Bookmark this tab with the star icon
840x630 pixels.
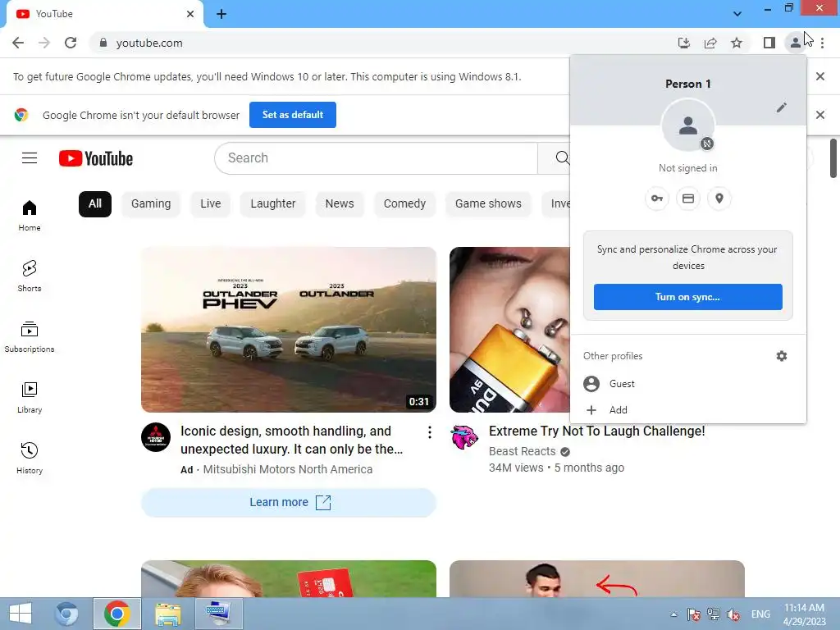point(737,43)
